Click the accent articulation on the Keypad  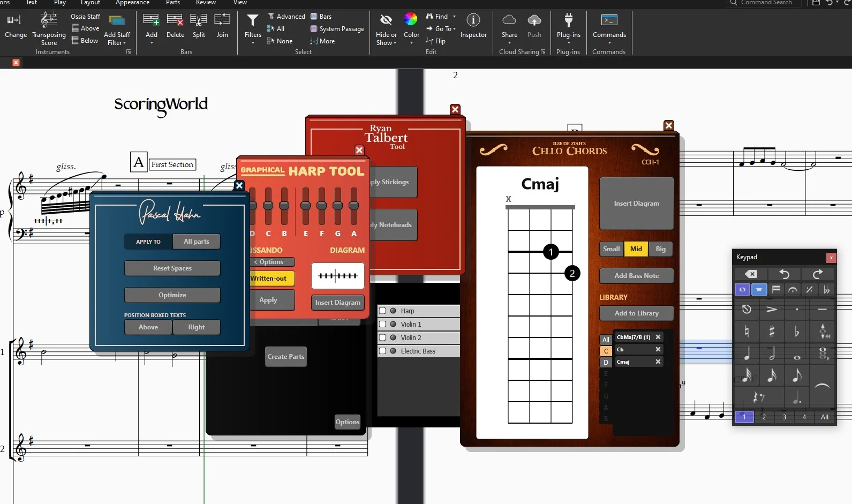[x=772, y=310]
